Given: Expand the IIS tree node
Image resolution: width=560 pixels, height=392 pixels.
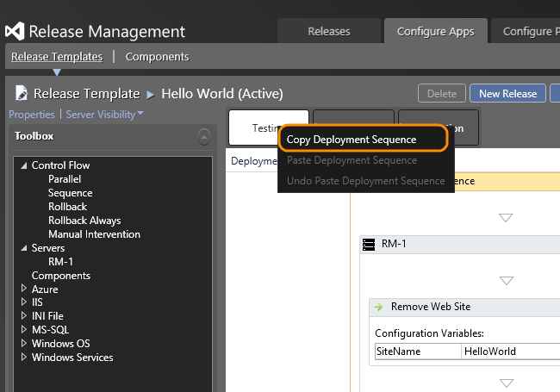Looking at the screenshot, I should (x=24, y=302).
